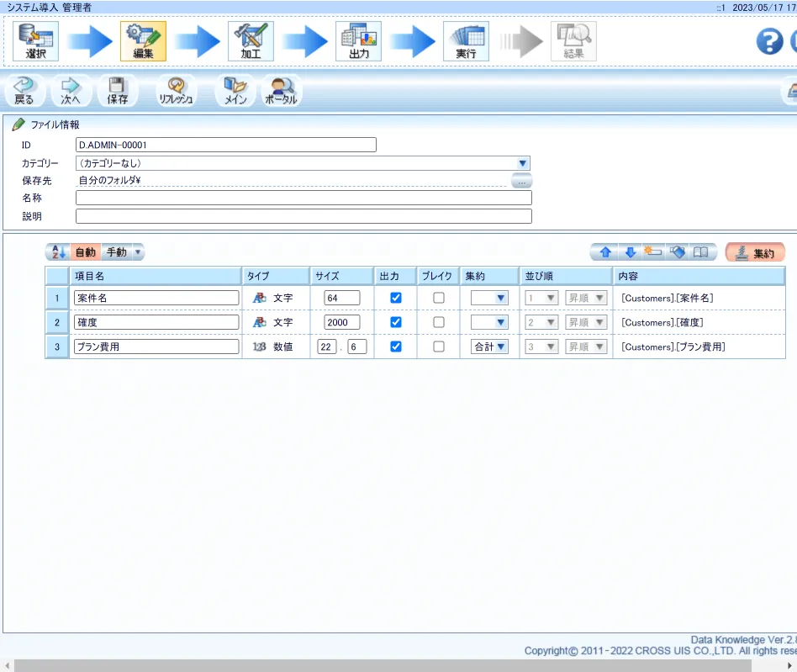The image size is (797, 672).
Task: Click the 集約 button
Action: pos(754,252)
